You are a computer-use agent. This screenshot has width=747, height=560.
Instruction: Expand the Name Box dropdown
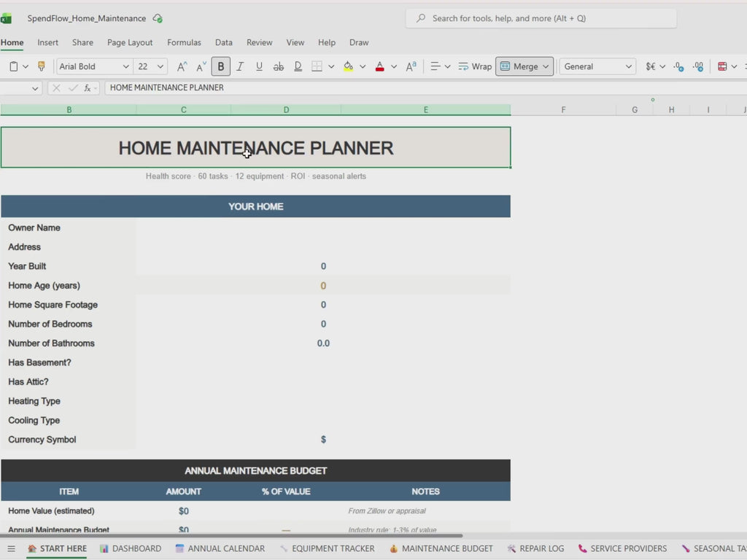(x=35, y=88)
